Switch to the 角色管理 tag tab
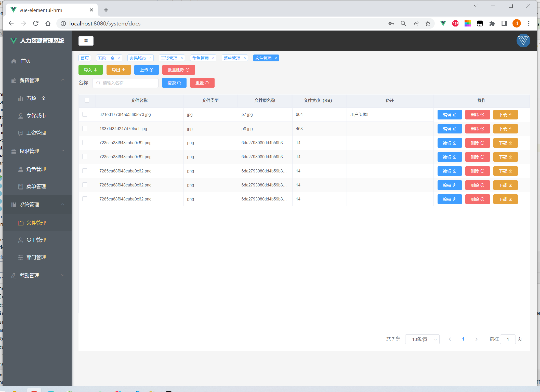The width and height of the screenshot is (540, 392). [200, 58]
